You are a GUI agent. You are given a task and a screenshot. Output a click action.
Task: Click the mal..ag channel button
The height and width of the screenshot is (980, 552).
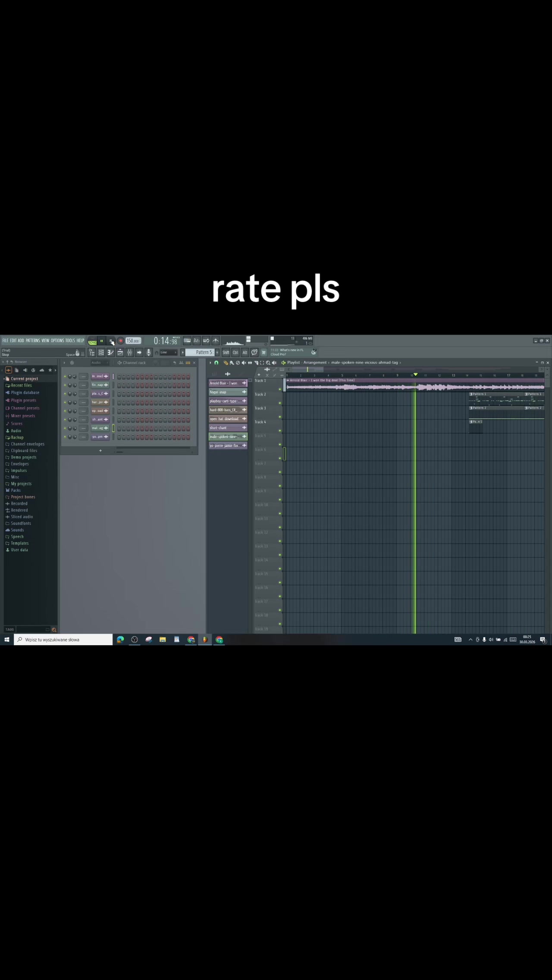(100, 428)
